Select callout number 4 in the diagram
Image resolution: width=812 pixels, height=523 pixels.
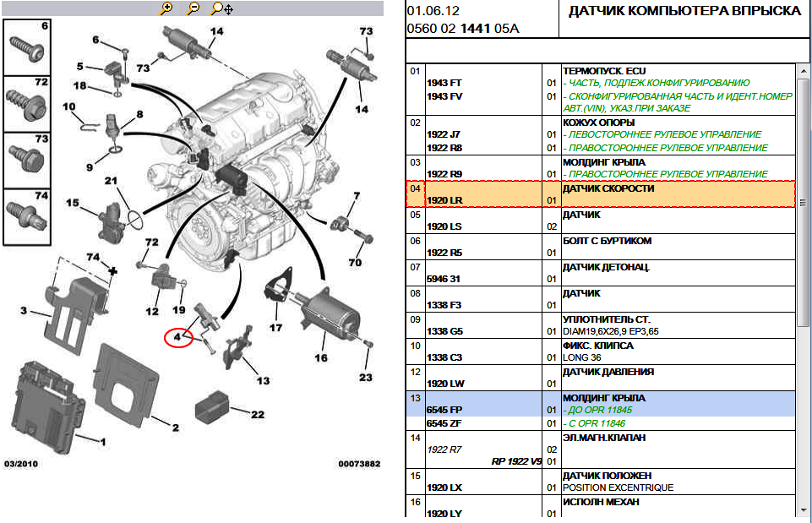(177, 337)
